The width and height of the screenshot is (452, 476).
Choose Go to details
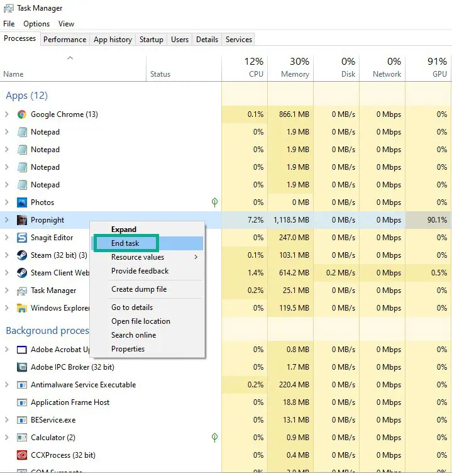pyautogui.click(x=147, y=307)
